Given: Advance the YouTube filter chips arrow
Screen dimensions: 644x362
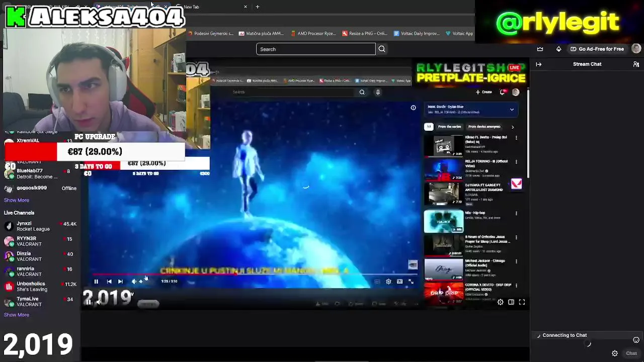Looking at the screenshot, I should click(x=512, y=127).
